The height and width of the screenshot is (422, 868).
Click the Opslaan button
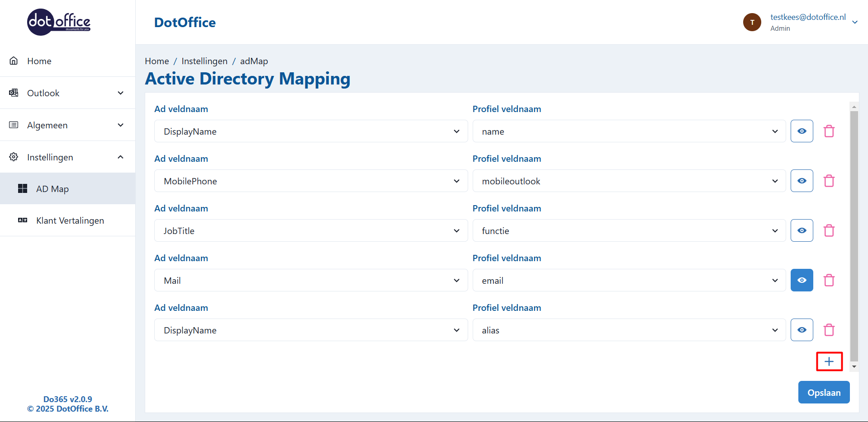[823, 393]
